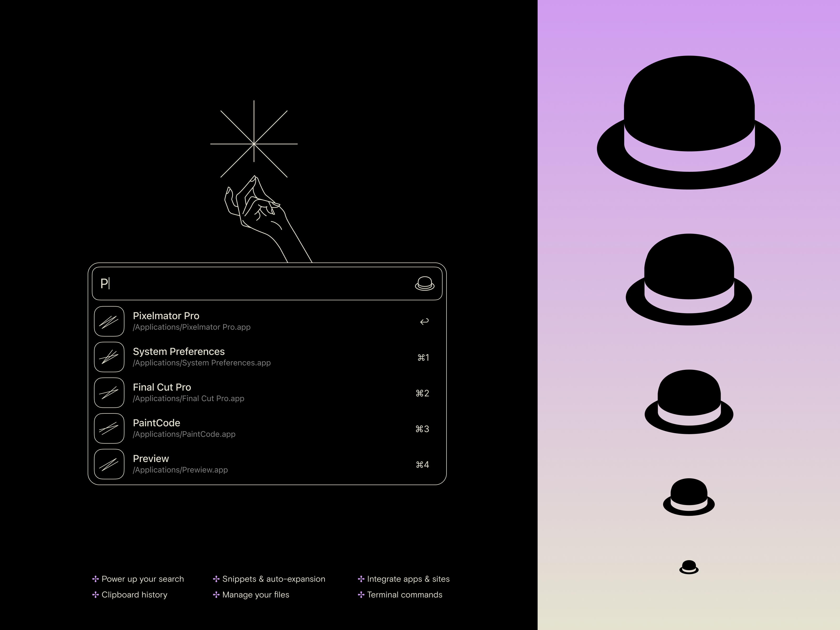
Task: Click the ⌘4 shortcut beside Preview
Action: click(x=422, y=465)
